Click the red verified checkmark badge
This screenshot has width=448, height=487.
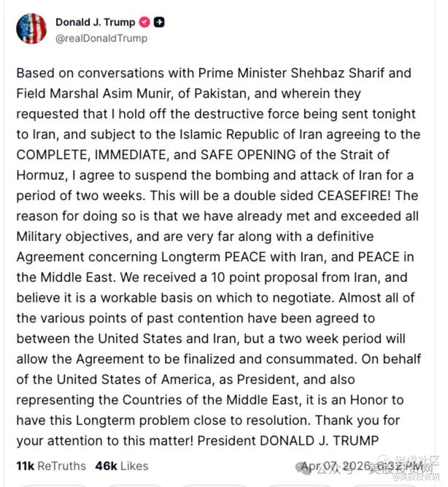[x=143, y=22]
